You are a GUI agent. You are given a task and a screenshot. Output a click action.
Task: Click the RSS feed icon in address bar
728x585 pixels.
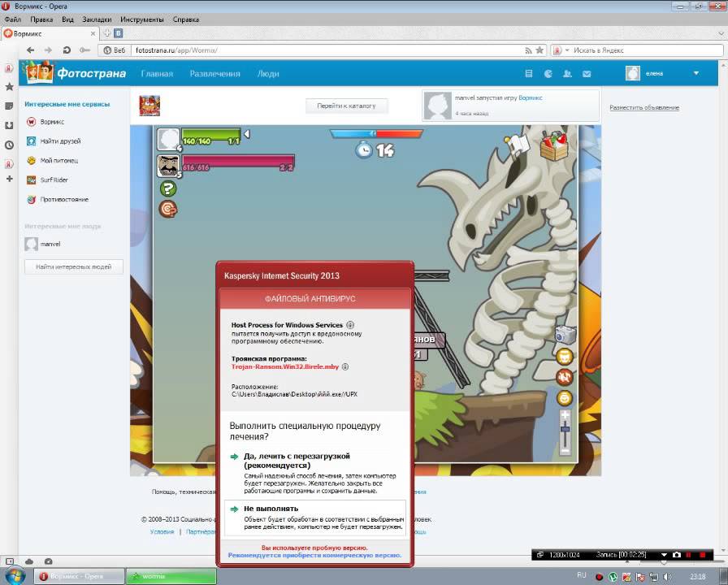pos(528,50)
